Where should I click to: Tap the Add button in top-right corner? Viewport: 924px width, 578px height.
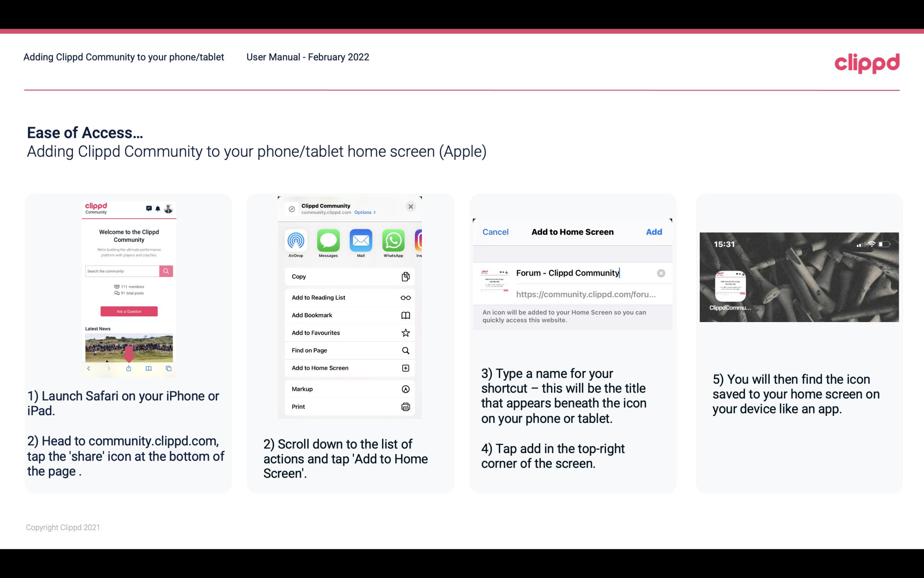coord(654,232)
